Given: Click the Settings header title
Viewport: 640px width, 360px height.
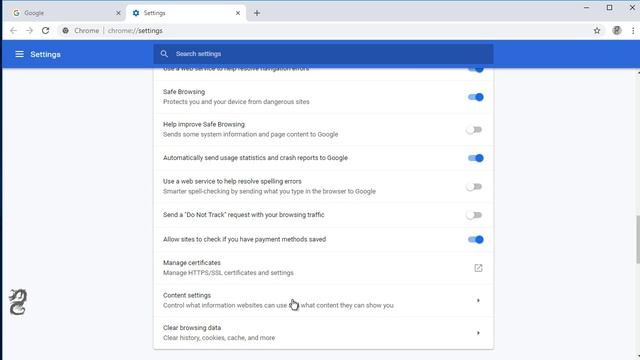Looking at the screenshot, I should pos(45,54).
